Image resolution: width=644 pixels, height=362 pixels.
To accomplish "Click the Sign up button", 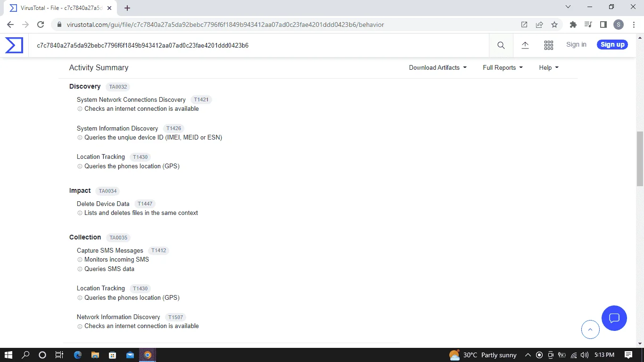I will pos(612,44).
